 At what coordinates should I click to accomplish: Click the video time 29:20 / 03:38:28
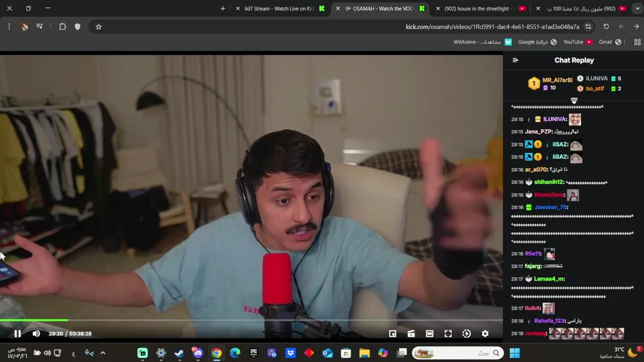point(70,333)
